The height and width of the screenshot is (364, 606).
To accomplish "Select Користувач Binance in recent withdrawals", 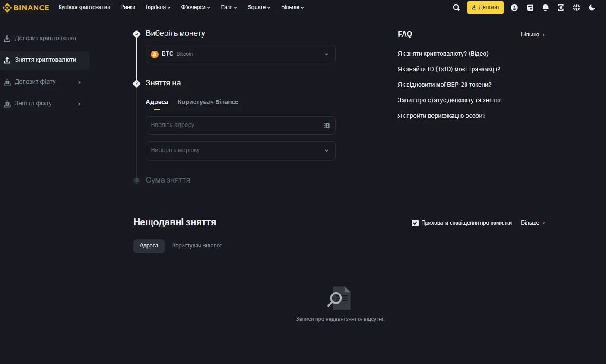I will (x=197, y=246).
